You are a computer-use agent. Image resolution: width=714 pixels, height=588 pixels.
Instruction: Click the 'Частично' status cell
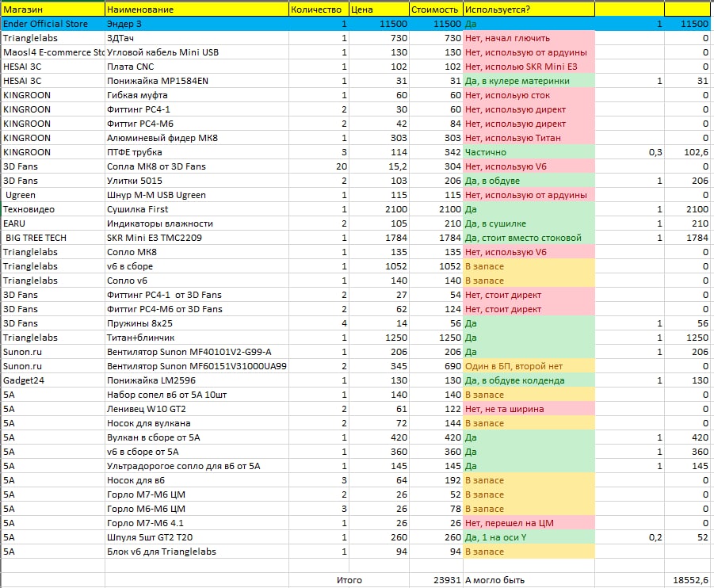tap(529, 152)
